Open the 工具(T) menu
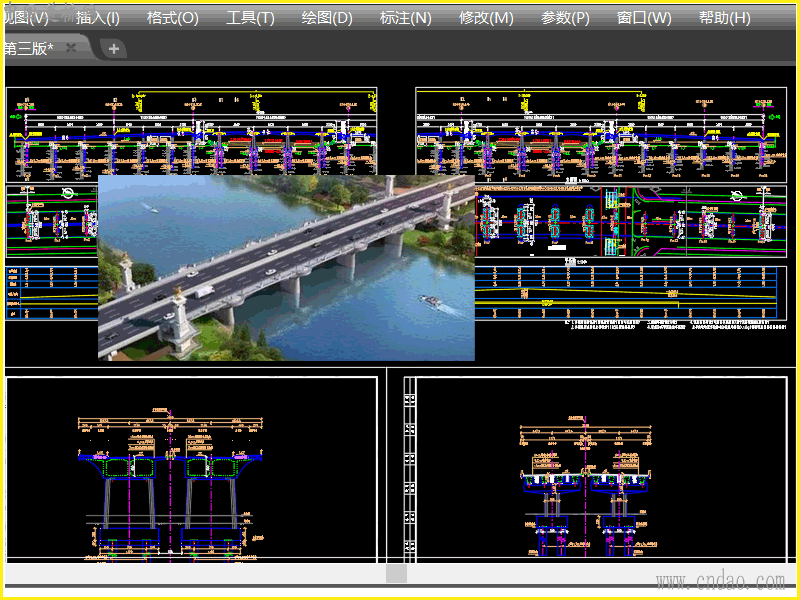This screenshot has height=600, width=800. pos(250,18)
